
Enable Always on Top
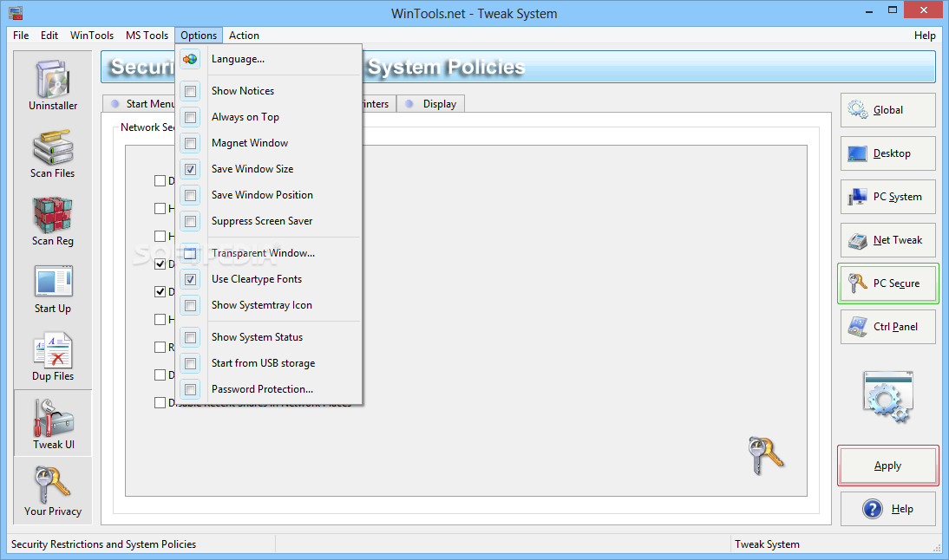[x=269, y=117]
